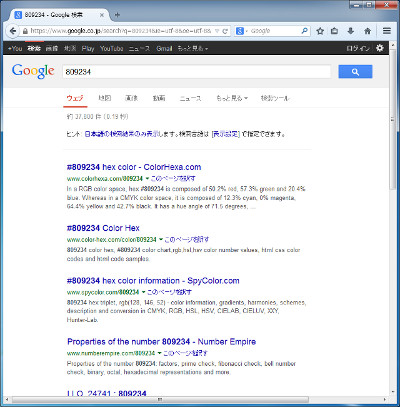Click the address bar URL field

pyautogui.click(x=121, y=31)
